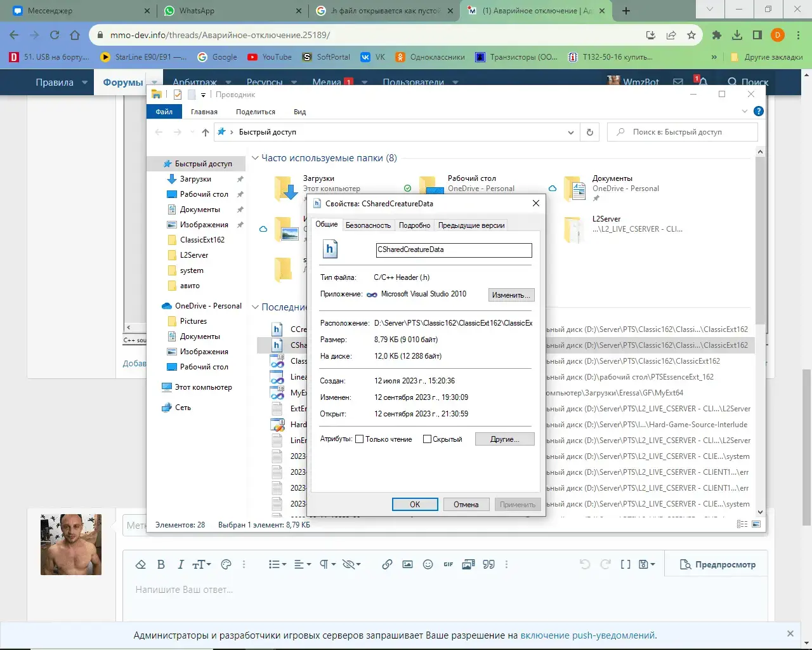Viewport: 812px width, 650px height.
Task: Switch to 'Подробно' properties tab
Action: pyautogui.click(x=414, y=225)
